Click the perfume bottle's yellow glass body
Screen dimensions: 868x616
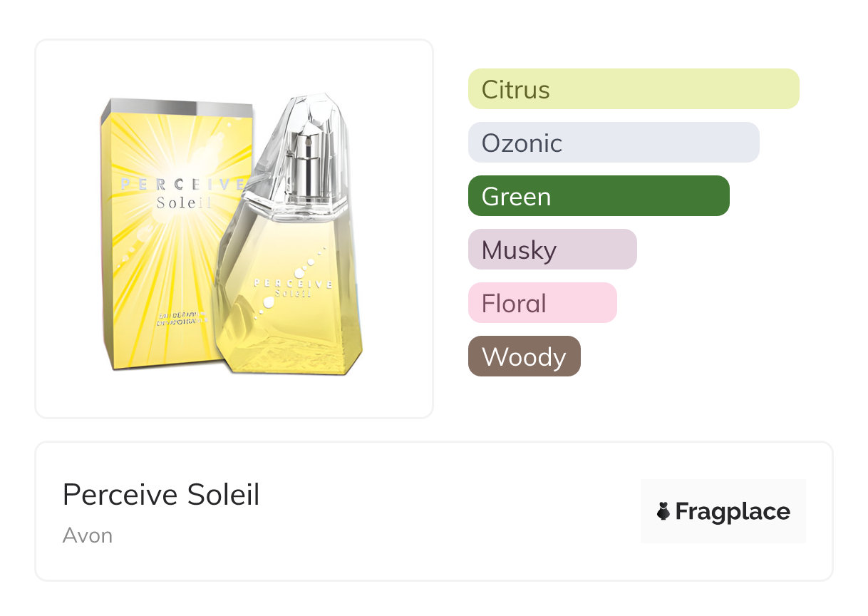(x=299, y=328)
